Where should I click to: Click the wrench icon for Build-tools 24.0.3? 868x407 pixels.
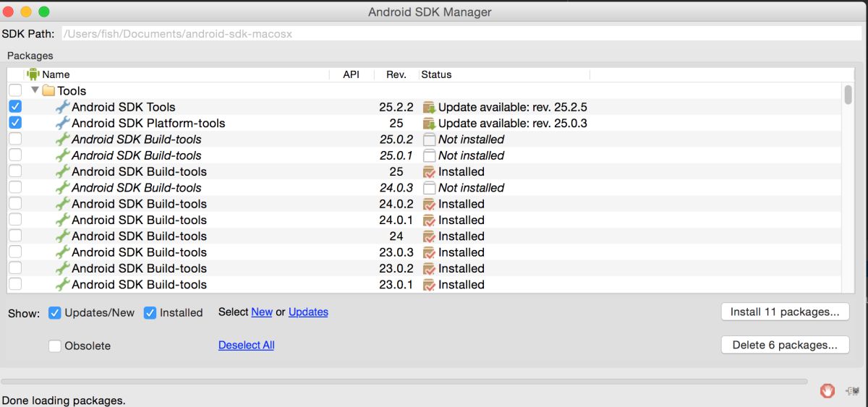[x=63, y=187]
